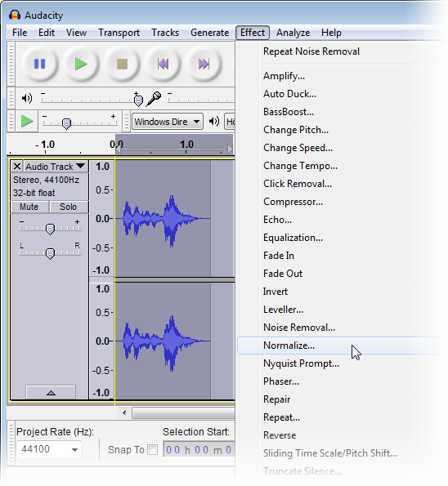Click the input volume slider next to microphone

tap(201, 99)
